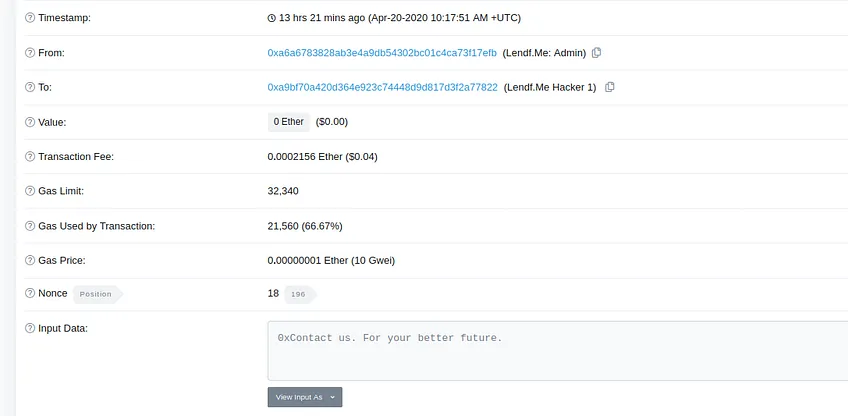848x416 pixels.
Task: Open the View Input As dropdown
Action: click(305, 397)
